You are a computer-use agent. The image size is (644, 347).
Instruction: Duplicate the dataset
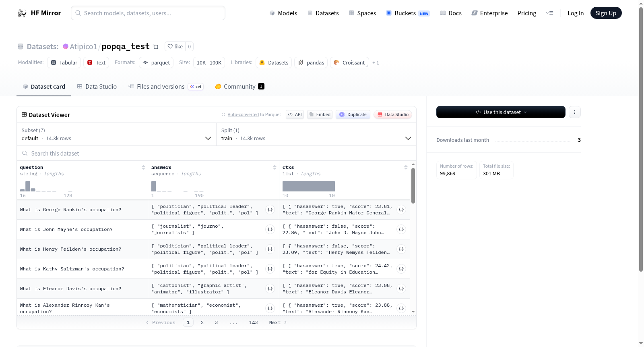click(353, 114)
